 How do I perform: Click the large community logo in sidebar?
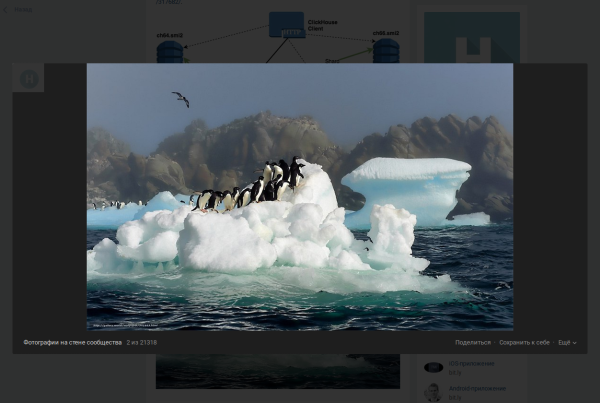pos(472,38)
